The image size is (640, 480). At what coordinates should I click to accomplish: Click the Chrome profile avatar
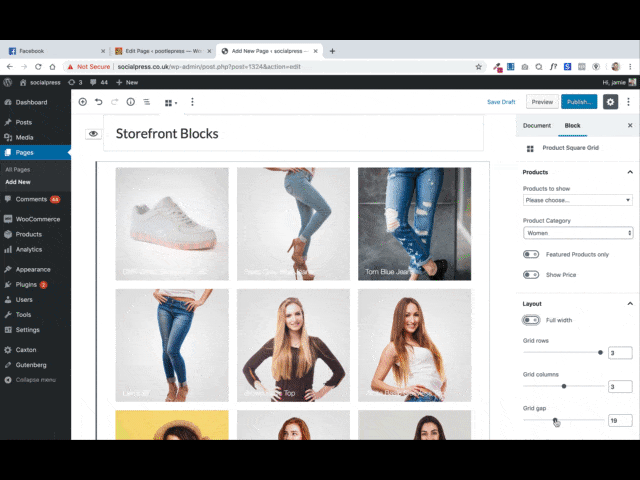coord(616,67)
